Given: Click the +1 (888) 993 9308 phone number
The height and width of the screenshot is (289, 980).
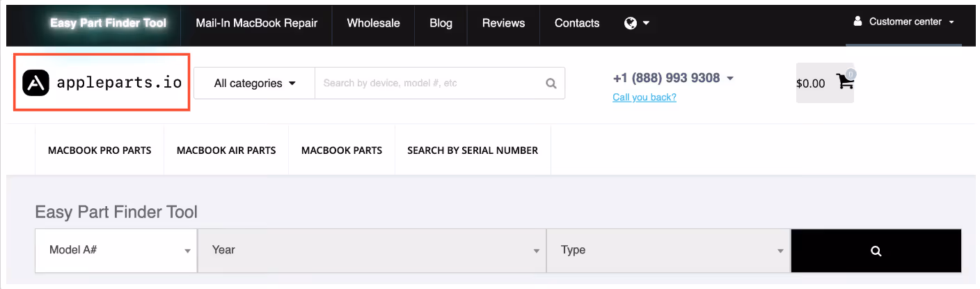Looking at the screenshot, I should 666,78.
